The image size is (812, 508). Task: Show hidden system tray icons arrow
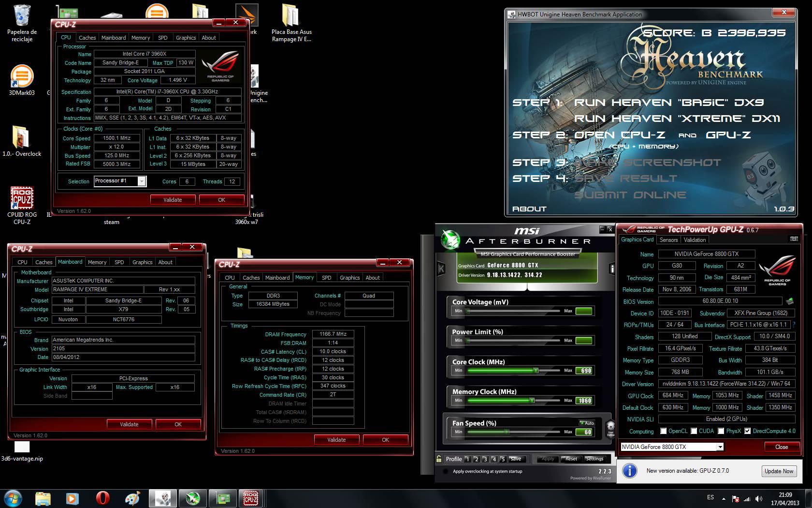tap(724, 498)
